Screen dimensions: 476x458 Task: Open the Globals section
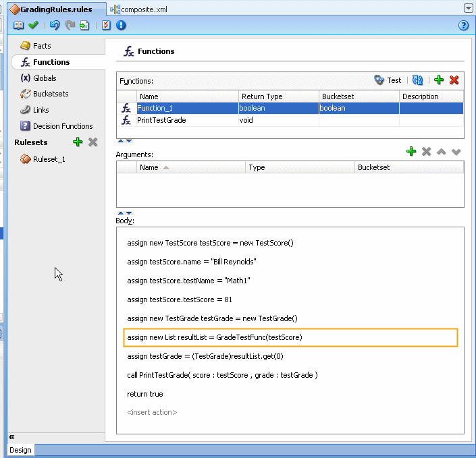click(x=38, y=78)
